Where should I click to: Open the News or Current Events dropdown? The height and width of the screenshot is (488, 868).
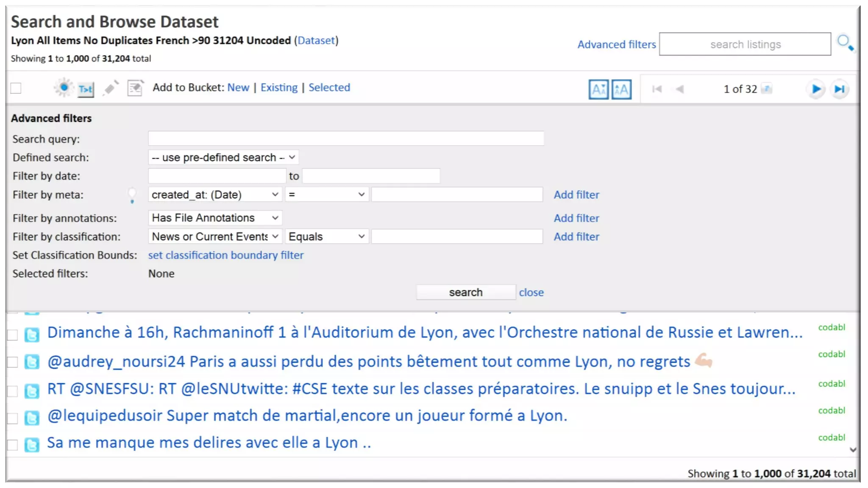click(215, 236)
